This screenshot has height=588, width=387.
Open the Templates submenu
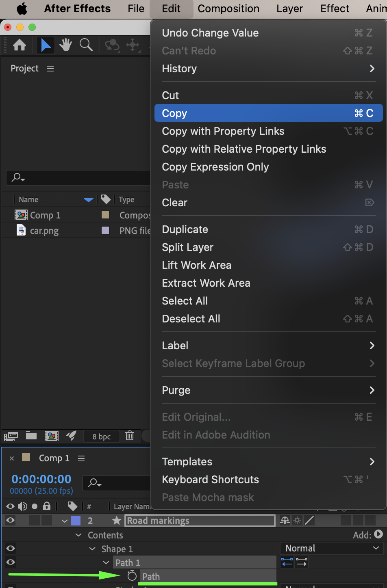[268, 462]
